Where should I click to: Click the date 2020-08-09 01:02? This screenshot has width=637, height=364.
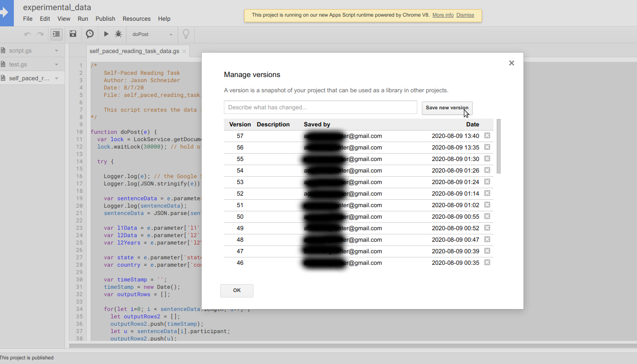456,205
